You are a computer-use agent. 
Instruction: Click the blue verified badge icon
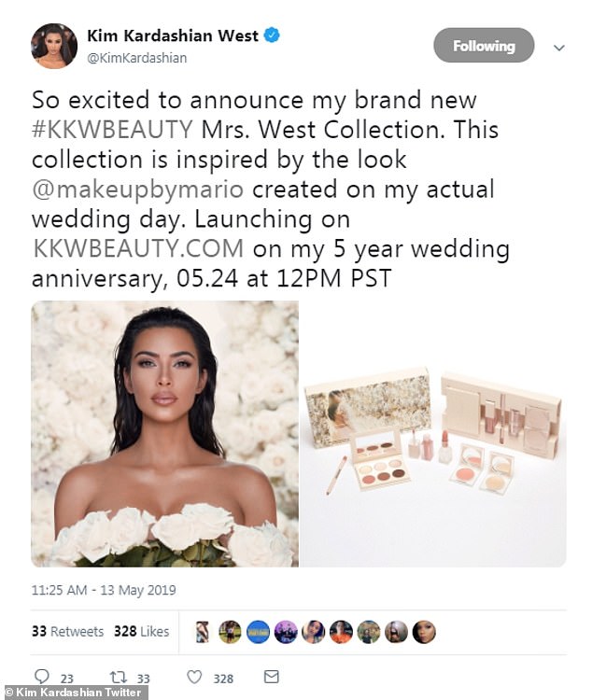pos(273,35)
